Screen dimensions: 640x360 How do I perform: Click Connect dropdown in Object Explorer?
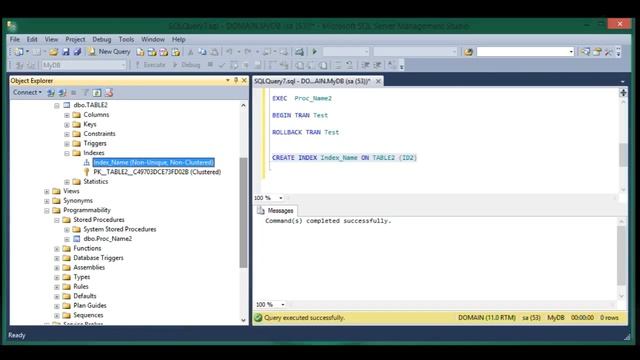[27, 93]
